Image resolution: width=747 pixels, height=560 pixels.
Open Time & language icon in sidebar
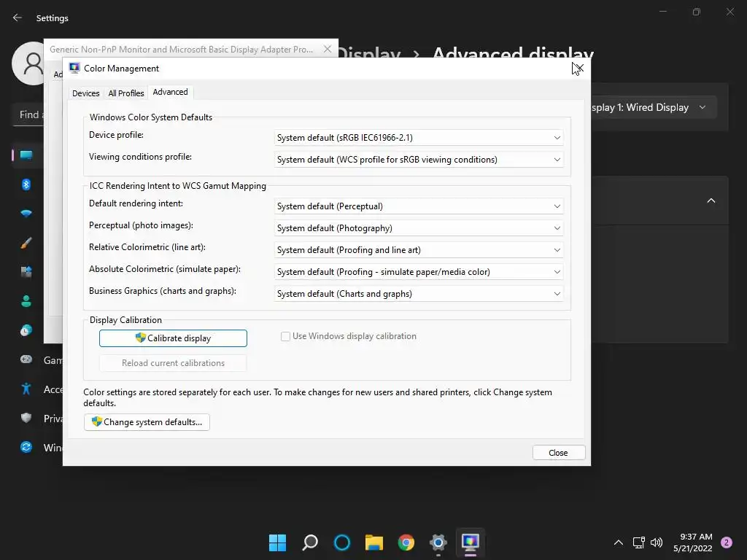(26, 330)
